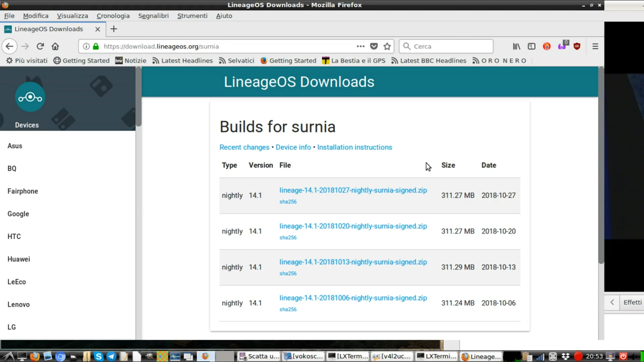The width and height of the screenshot is (644, 362).
Task: Open the Telegram icon in the taskbar
Action: coord(111,356)
